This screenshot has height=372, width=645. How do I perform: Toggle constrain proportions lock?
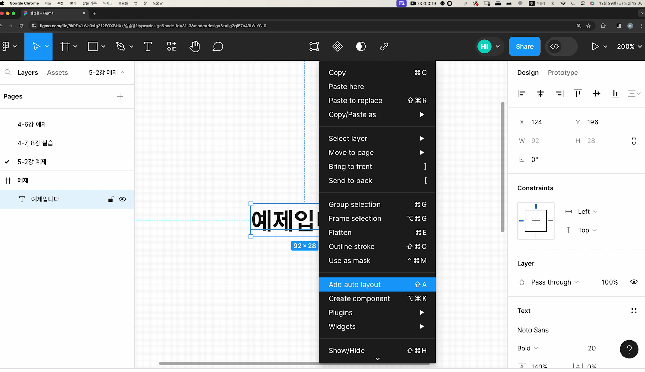[x=634, y=141]
